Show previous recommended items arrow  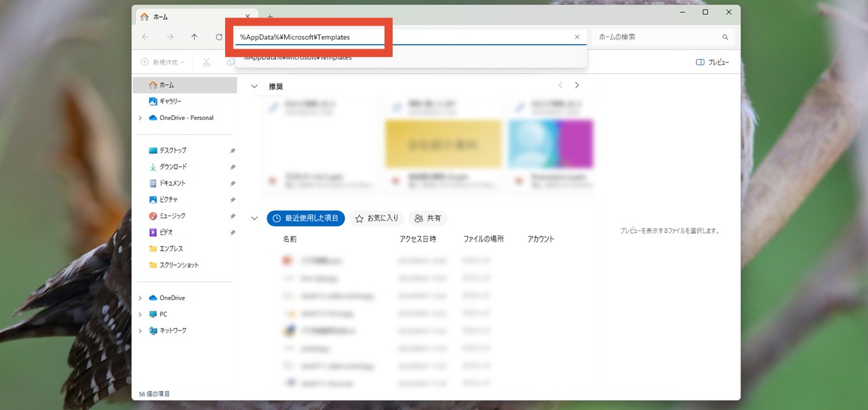point(560,85)
